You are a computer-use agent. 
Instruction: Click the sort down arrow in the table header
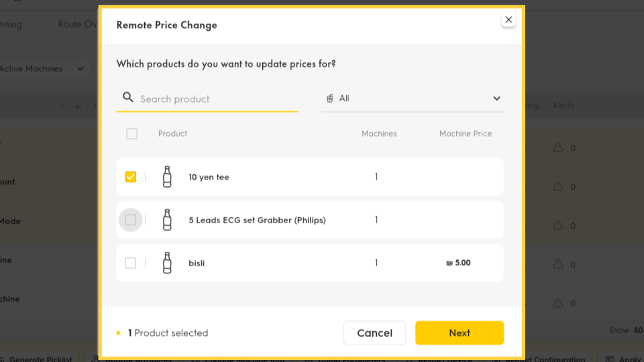pos(78,105)
